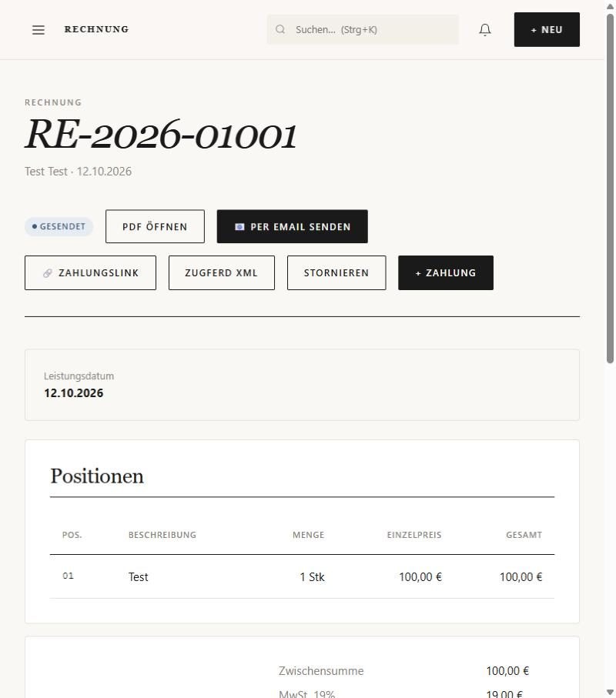
Task: Generate a ZAHLUNGSLINK payment link
Action: [x=90, y=273]
